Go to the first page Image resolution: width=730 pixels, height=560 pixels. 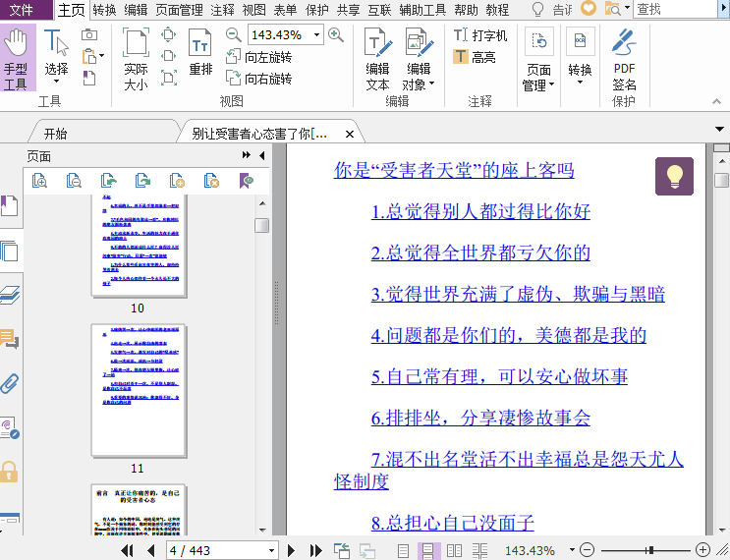(x=127, y=551)
